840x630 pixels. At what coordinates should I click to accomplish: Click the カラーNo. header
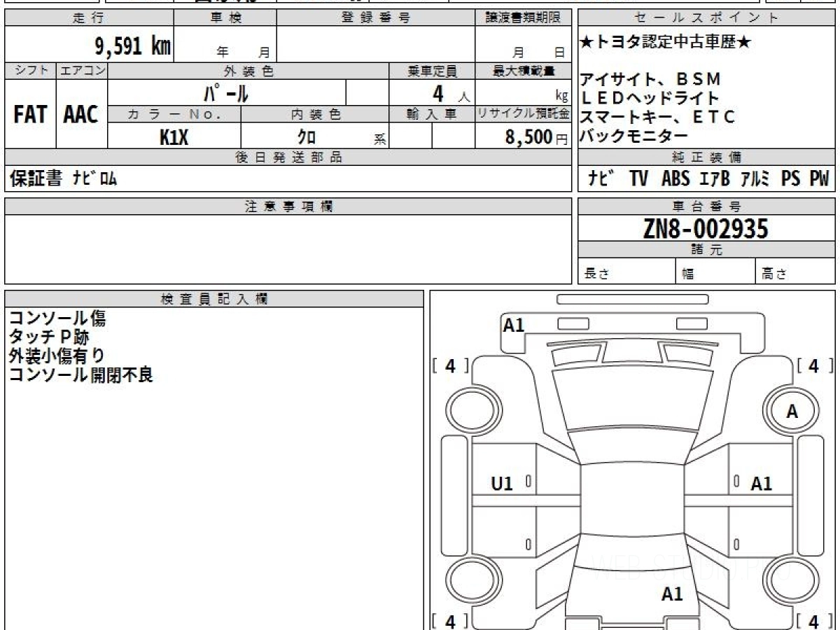pos(174,114)
